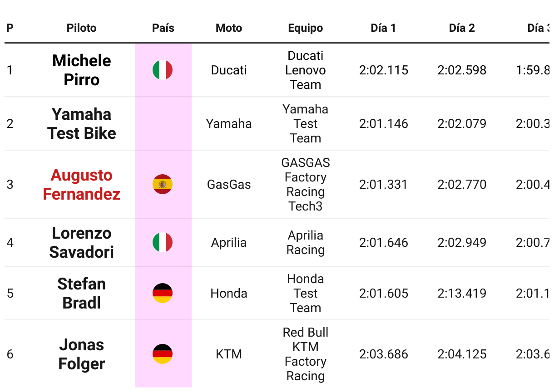Click the Ducati Lenovo Team cell
The width and height of the screenshot is (554, 392).
pyautogui.click(x=306, y=70)
